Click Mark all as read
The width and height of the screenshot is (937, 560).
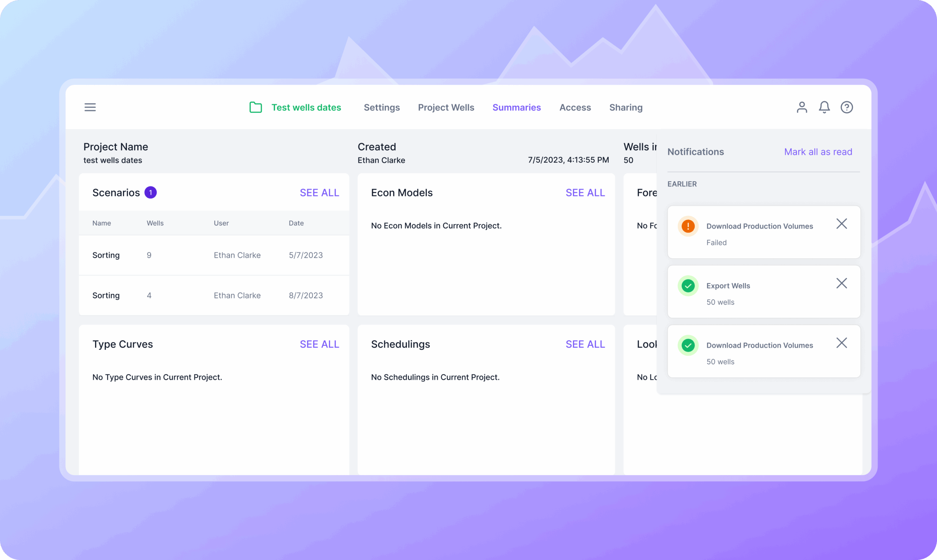[818, 152]
